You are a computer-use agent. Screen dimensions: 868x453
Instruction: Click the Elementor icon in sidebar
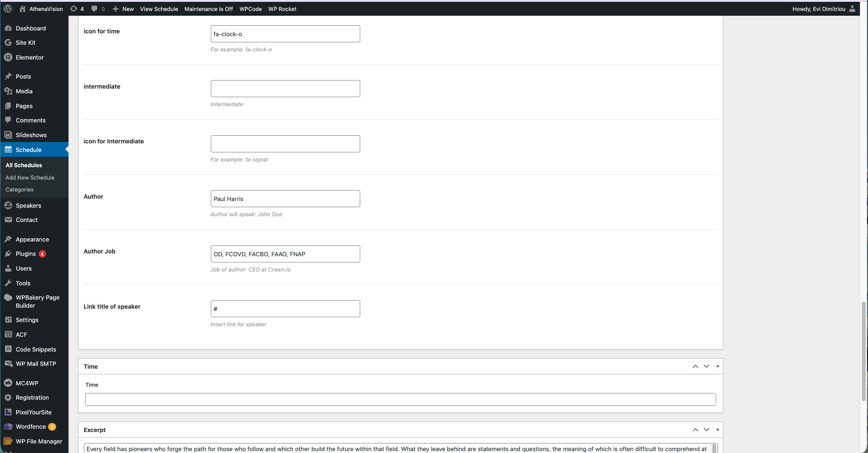click(x=8, y=57)
